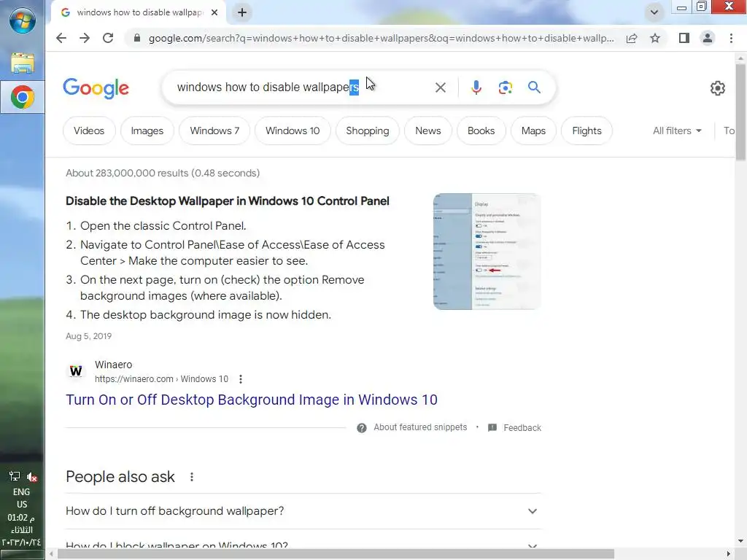Screen dimensions: 747x560
Task: Close the 'windows how to disable wallpap' tab
Action: click(214, 12)
